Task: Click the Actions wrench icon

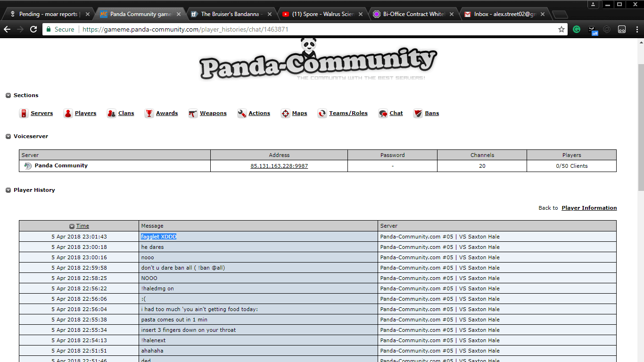Action: click(x=242, y=114)
